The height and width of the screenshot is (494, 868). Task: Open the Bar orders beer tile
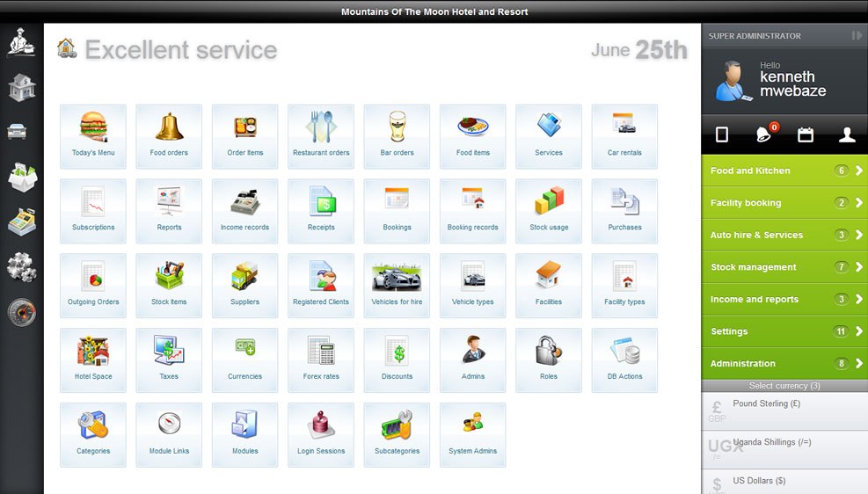pos(397,136)
